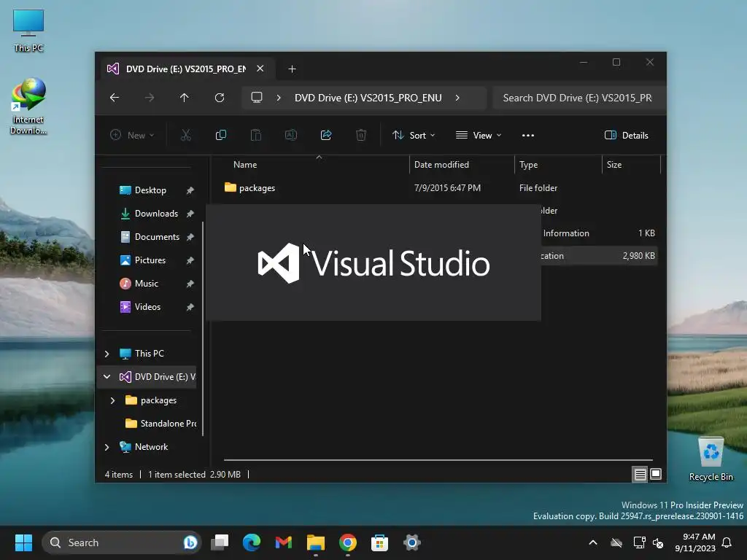The image size is (747, 560).
Task: Click the VS2015_PRO_ENU breadcrumb
Action: pyautogui.click(x=368, y=98)
